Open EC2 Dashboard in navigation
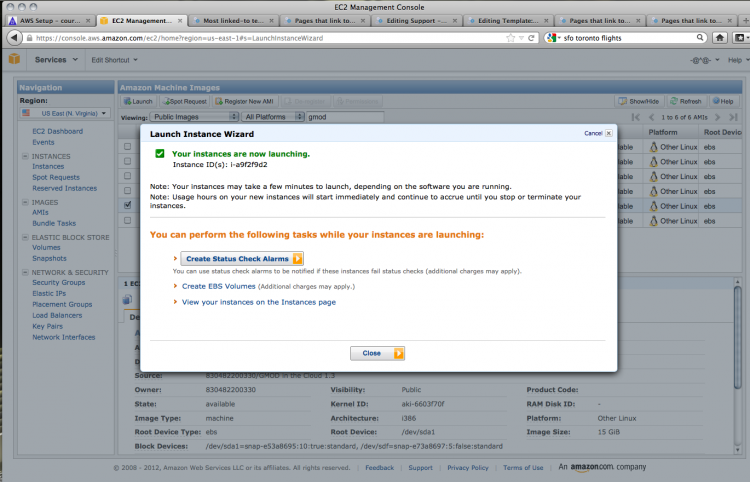 point(57,131)
